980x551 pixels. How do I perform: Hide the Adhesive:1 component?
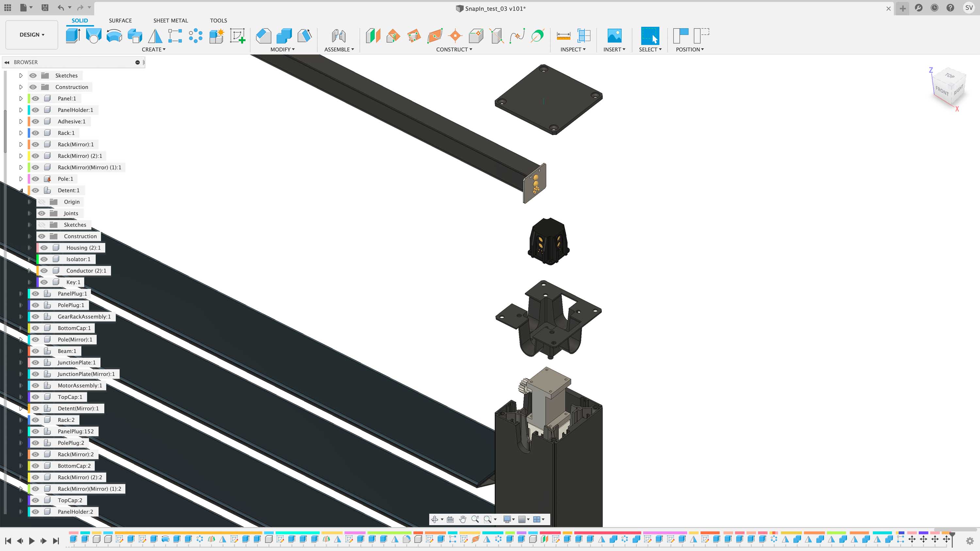coord(35,121)
